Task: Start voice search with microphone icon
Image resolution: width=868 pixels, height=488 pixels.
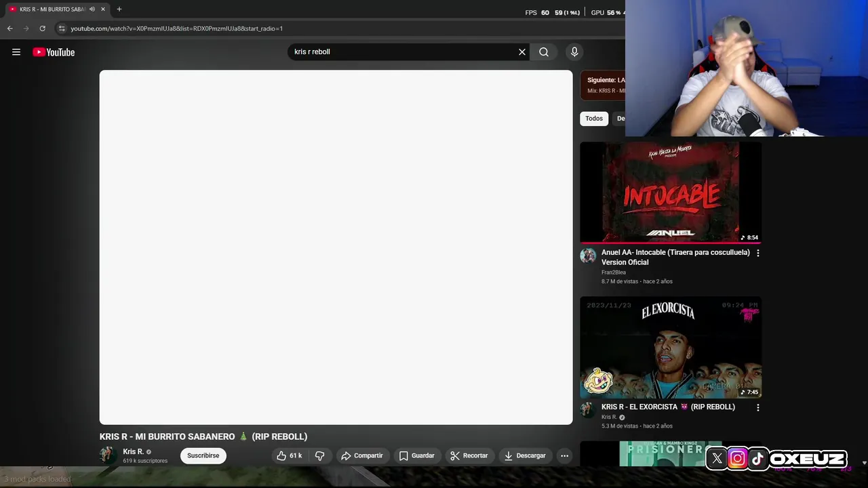Action: pos(574,52)
